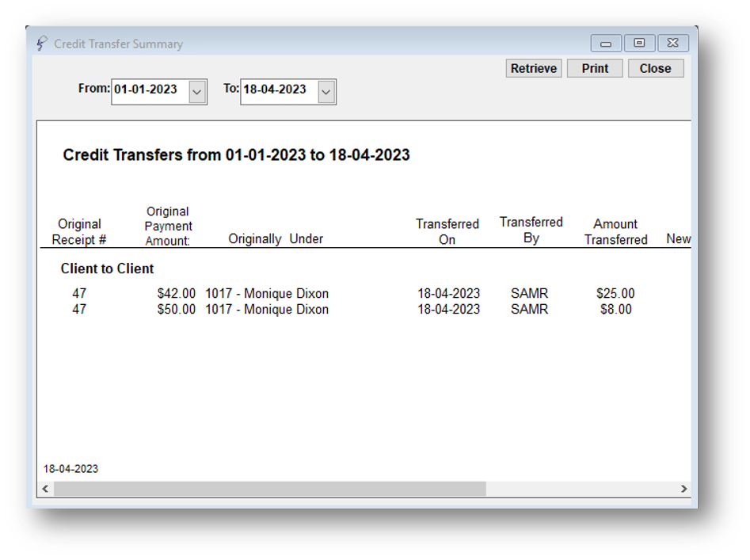Click SAMR in the $8.00 row
The image size is (750, 560).
pyautogui.click(x=530, y=310)
